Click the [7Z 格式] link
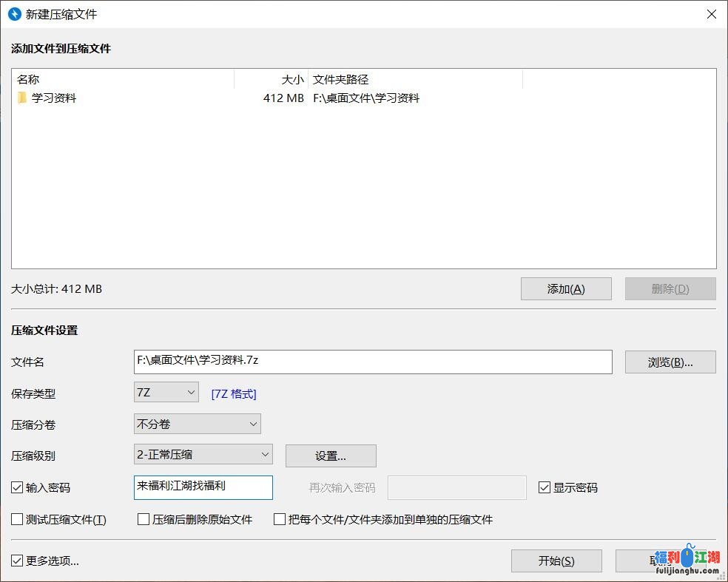728x582 pixels. [233, 393]
